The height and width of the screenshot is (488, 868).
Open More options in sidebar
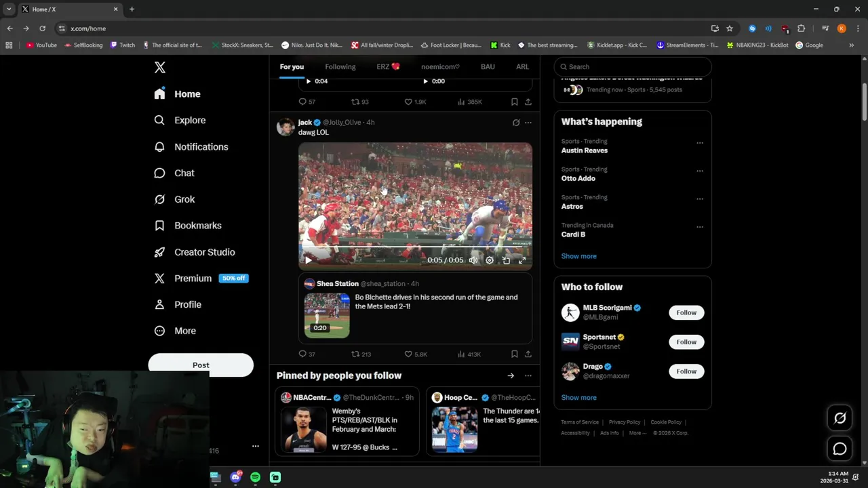click(174, 331)
